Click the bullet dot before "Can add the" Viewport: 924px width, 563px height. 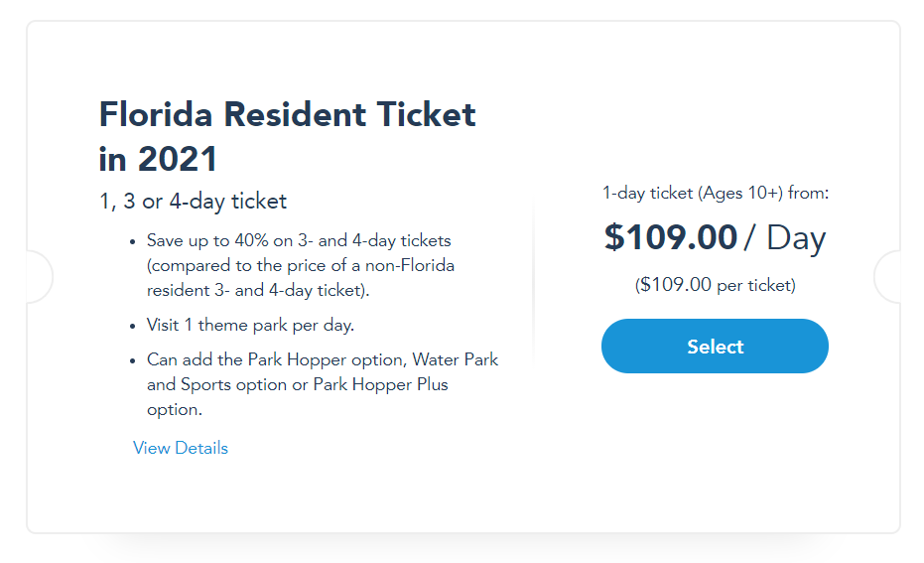[x=134, y=359]
